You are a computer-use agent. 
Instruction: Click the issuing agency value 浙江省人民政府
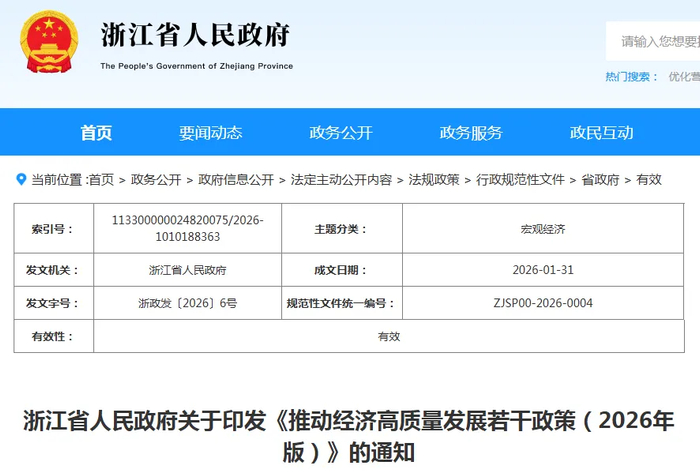coord(188,270)
